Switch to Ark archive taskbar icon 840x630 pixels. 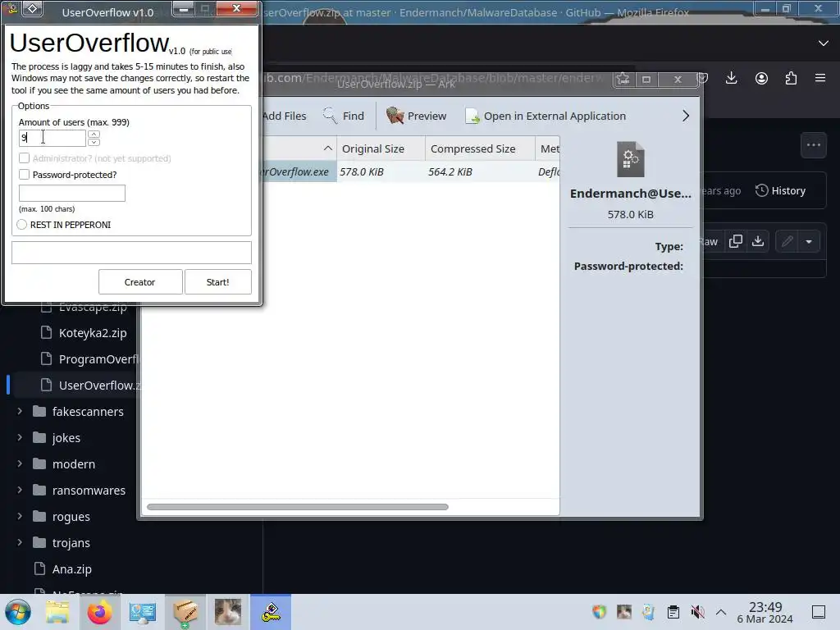(x=185, y=612)
